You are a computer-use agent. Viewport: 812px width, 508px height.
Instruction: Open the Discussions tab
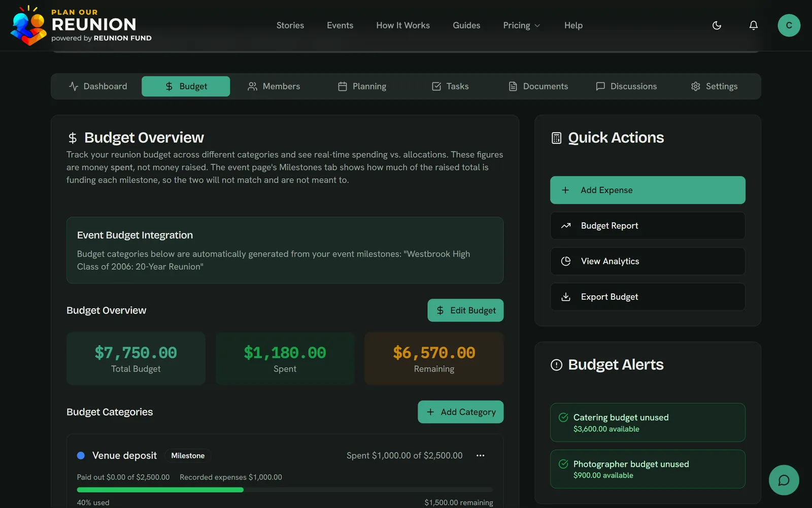[626, 86]
